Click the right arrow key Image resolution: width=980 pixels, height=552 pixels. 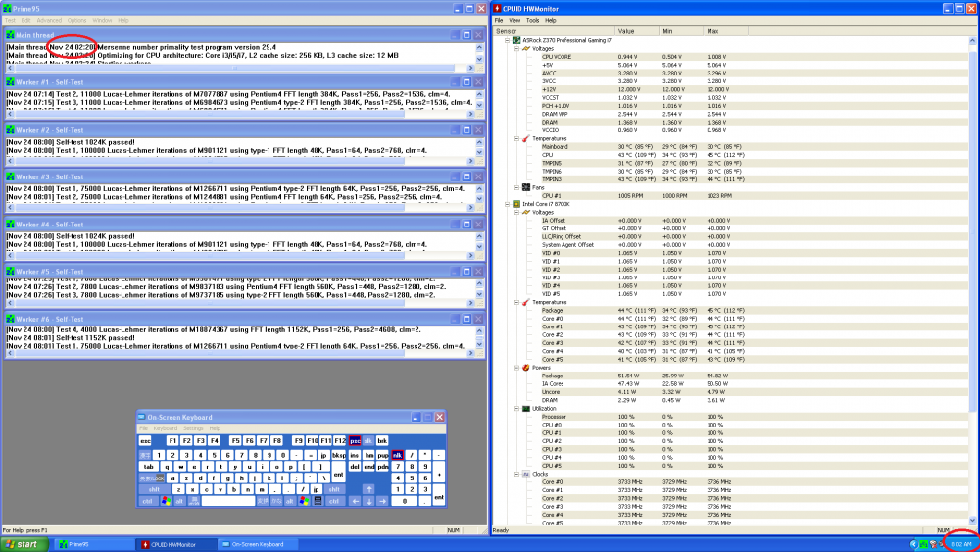click(x=382, y=501)
